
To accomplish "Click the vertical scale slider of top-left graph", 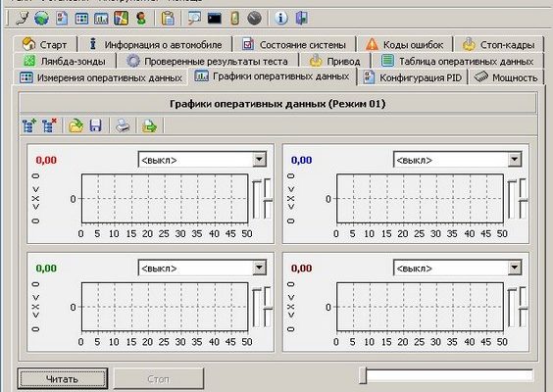I will 257,199.
